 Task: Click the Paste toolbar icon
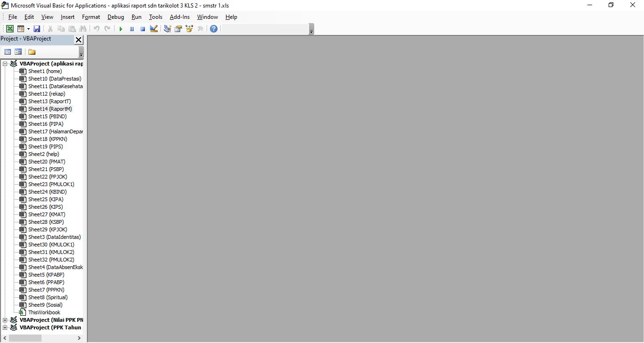pyautogui.click(x=72, y=29)
